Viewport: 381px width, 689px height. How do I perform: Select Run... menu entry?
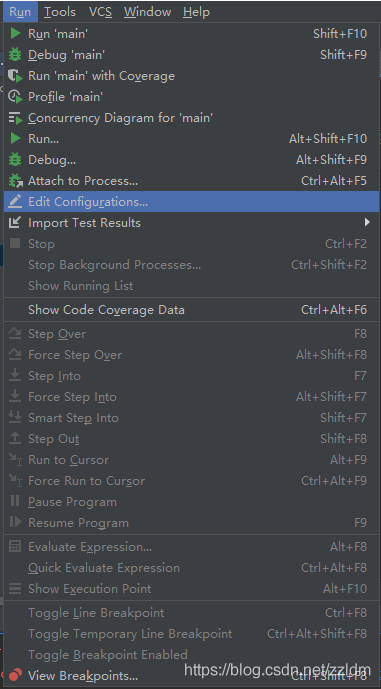click(x=192, y=139)
